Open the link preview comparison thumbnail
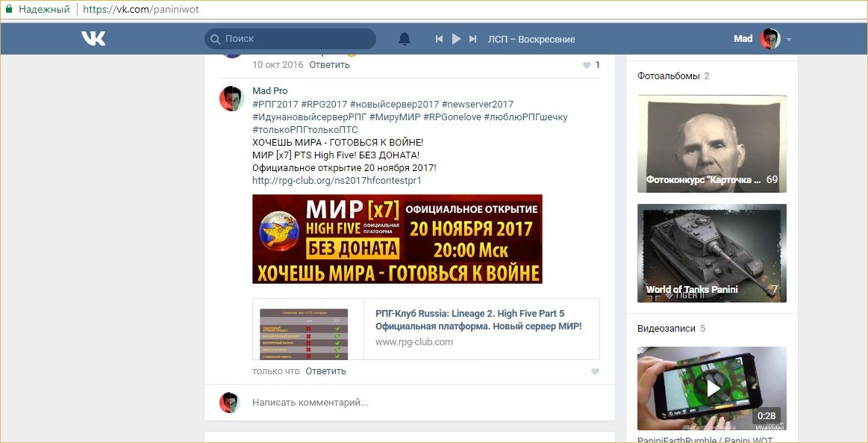Screen dimensions: 868x443 coord(304,334)
